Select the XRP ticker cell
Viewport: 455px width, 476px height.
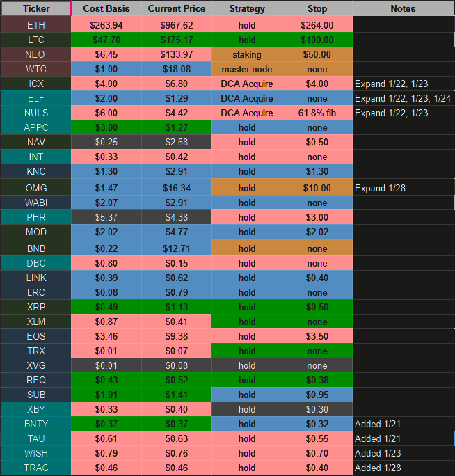coord(36,307)
